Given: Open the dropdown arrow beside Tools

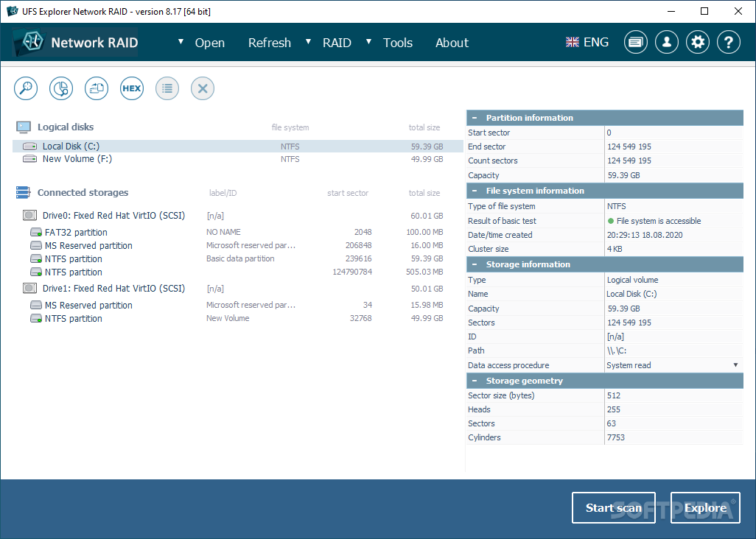Looking at the screenshot, I should coord(369,42).
